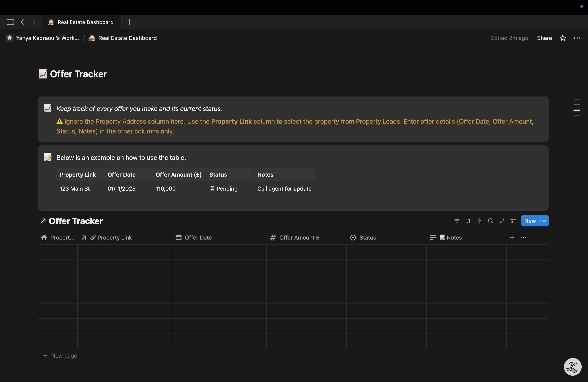
Task: Add a new property column
Action: 512,237
